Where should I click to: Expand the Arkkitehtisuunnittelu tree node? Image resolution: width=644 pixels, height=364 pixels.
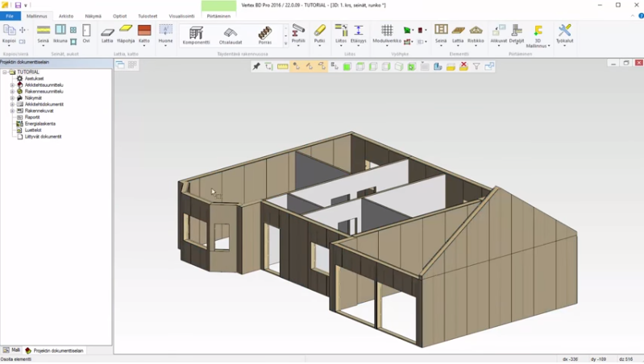point(12,85)
